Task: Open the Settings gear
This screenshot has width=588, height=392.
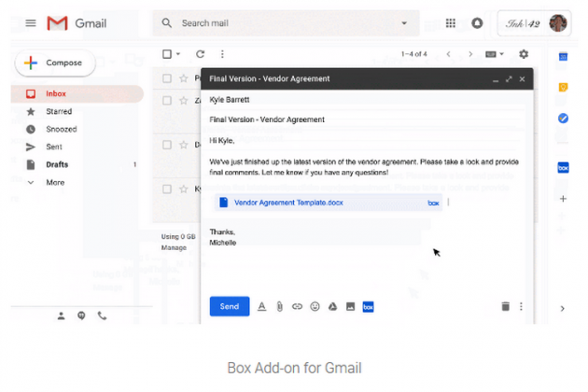Action: pyautogui.click(x=524, y=54)
